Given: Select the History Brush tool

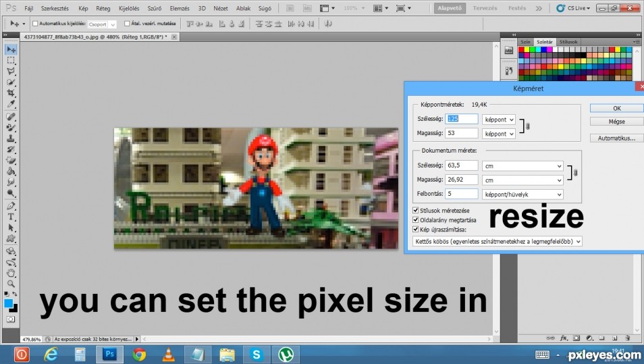Looking at the screenshot, I should [11, 149].
